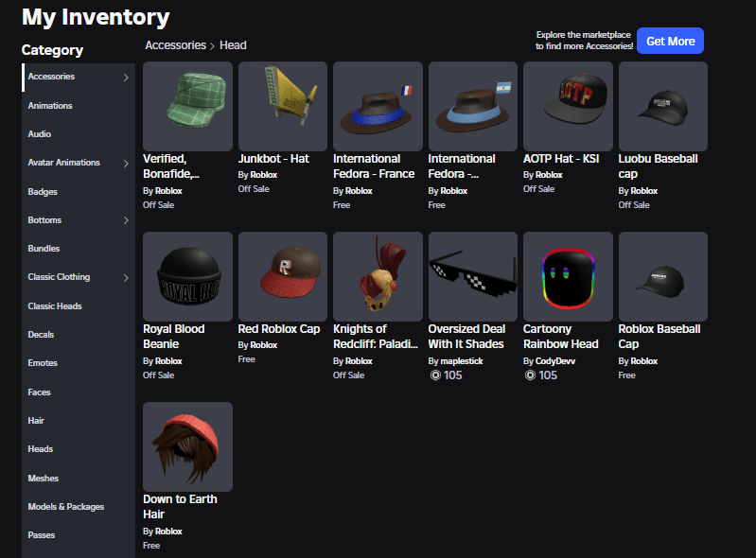Expand the Bottoms category chevron
Screen dimensions: 756x558
tap(126, 220)
